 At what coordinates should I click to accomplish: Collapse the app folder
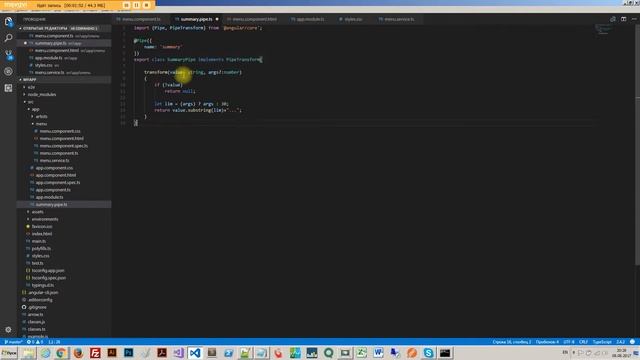pos(36,109)
